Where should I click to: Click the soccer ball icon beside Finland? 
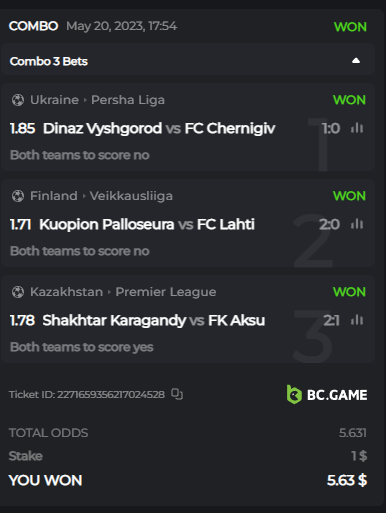click(x=18, y=196)
